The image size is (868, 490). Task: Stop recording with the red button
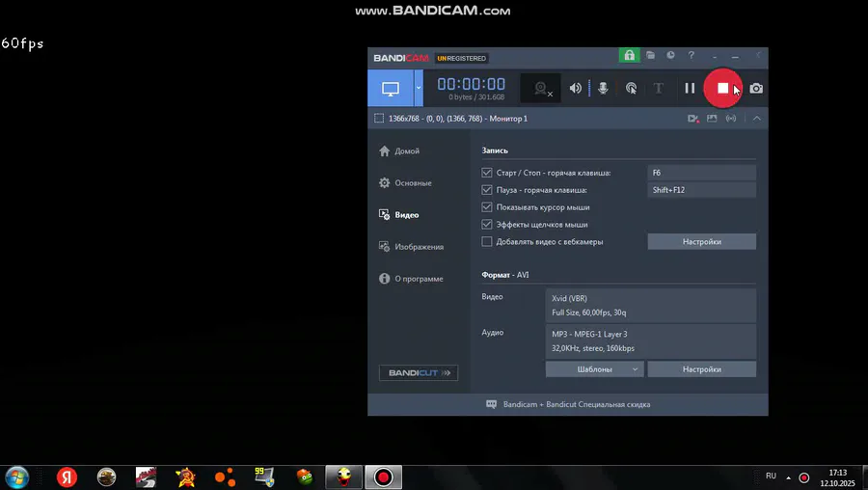(x=723, y=88)
